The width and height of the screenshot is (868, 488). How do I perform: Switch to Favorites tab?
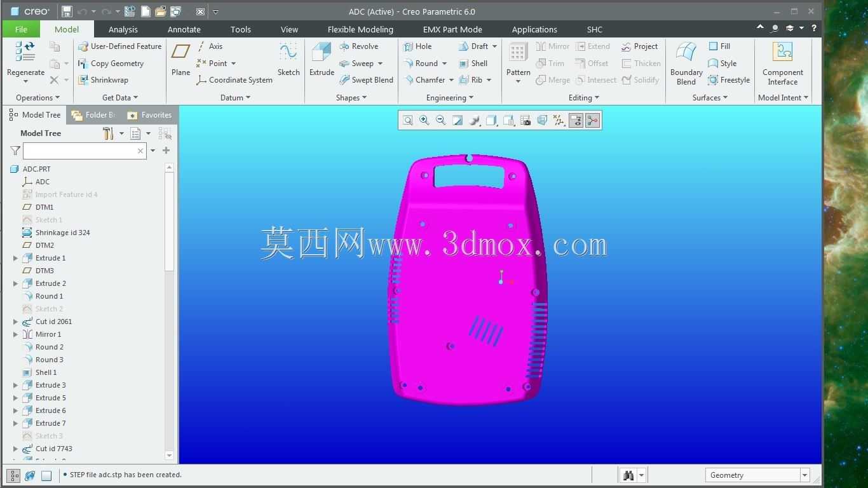coord(149,115)
